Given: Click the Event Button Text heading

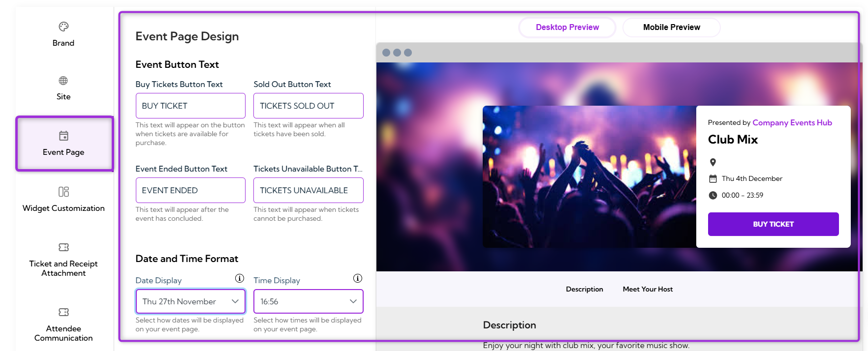Looking at the screenshot, I should coord(177,64).
